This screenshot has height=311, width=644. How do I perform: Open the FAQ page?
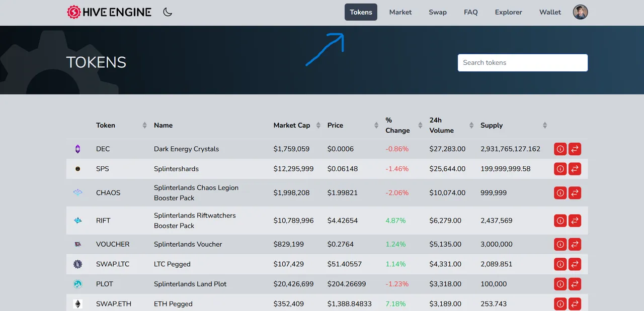tap(471, 12)
